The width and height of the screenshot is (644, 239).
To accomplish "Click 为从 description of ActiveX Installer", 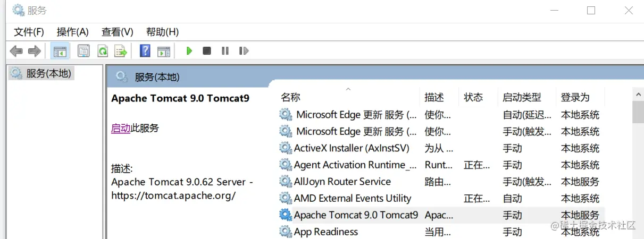I will [439, 148].
